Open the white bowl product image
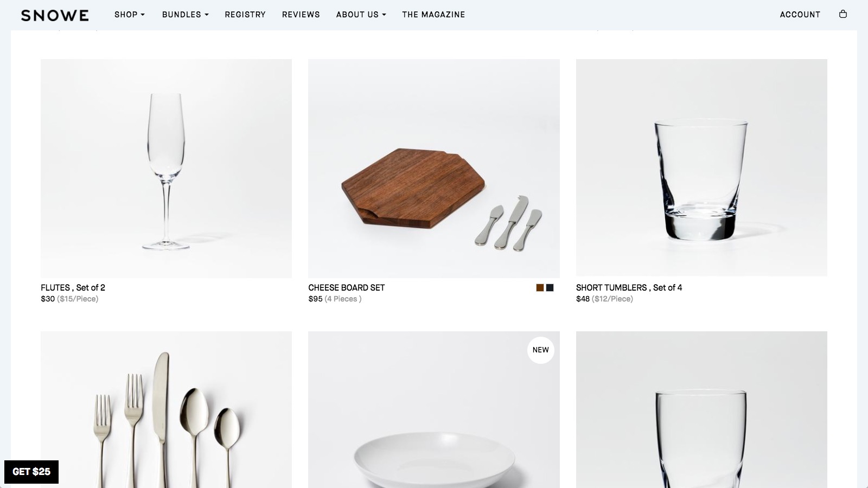Image resolution: width=868 pixels, height=488 pixels. pos(434,409)
